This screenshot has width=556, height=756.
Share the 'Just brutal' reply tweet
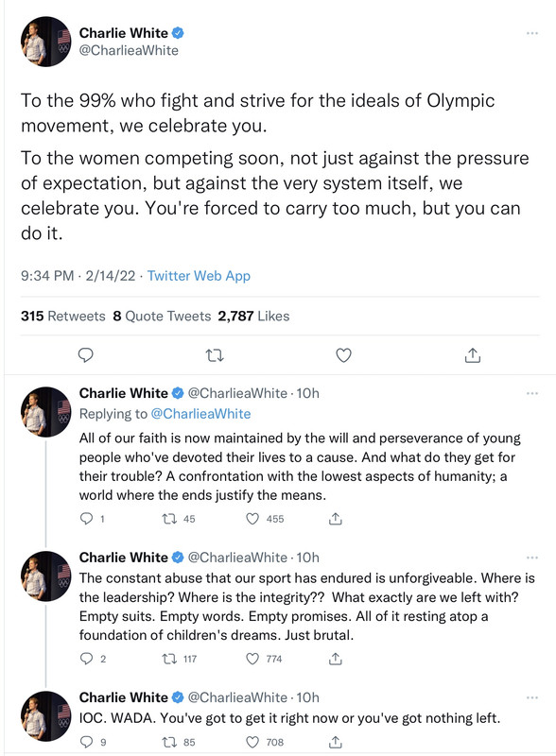(336, 658)
